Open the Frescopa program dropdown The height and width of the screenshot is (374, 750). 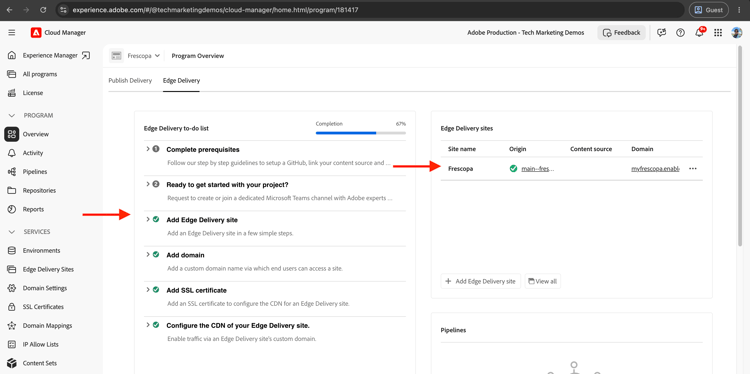click(x=143, y=56)
